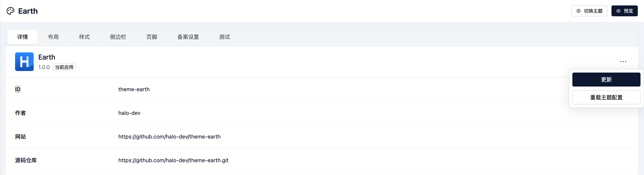Open the three-dot more options menu
The height and width of the screenshot is (175, 644).
623,62
